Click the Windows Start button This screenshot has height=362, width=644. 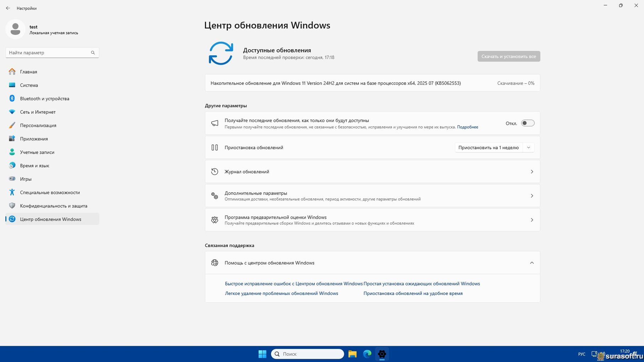263,354
